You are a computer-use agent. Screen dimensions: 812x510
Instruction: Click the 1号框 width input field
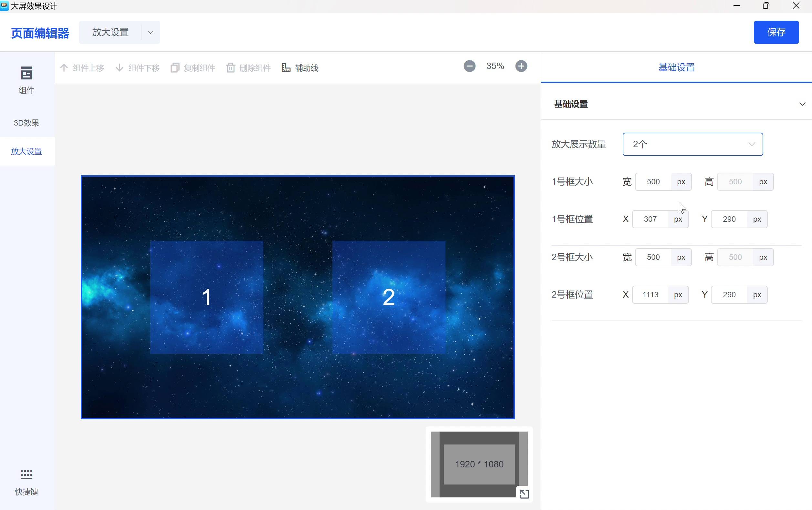coord(653,182)
